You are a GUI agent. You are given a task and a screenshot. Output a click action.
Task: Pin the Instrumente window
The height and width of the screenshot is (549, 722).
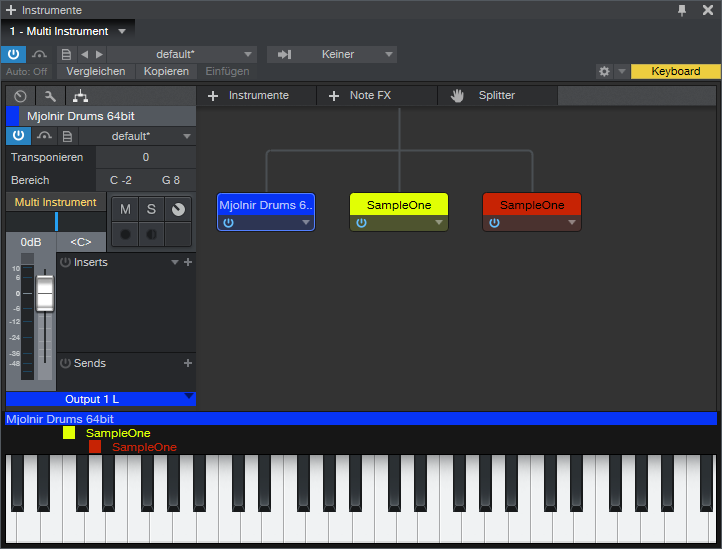coord(682,10)
